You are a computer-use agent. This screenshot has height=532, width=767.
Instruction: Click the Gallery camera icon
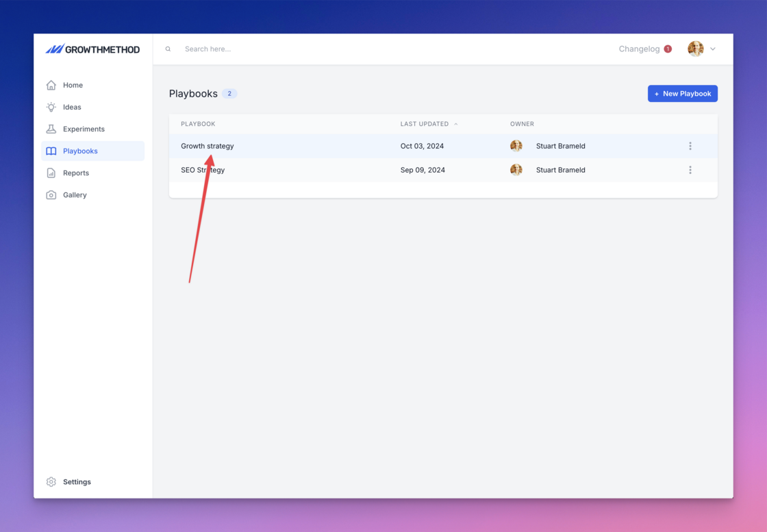51,195
